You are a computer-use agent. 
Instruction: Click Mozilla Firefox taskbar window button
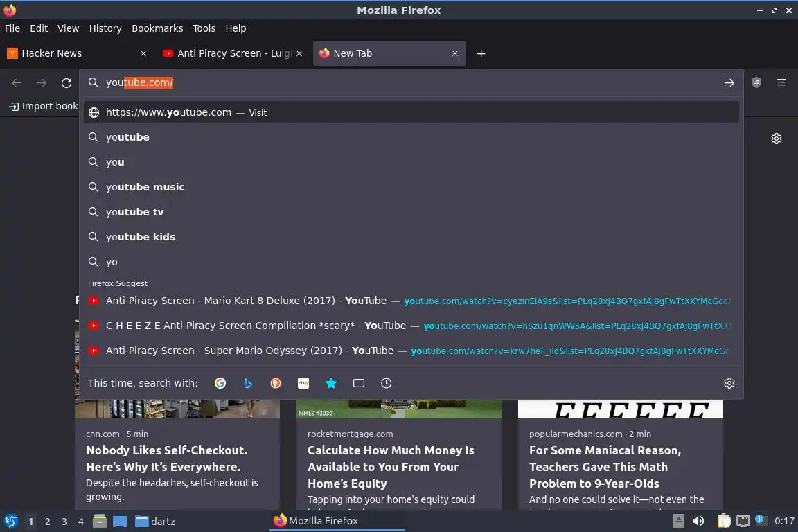(x=337, y=522)
